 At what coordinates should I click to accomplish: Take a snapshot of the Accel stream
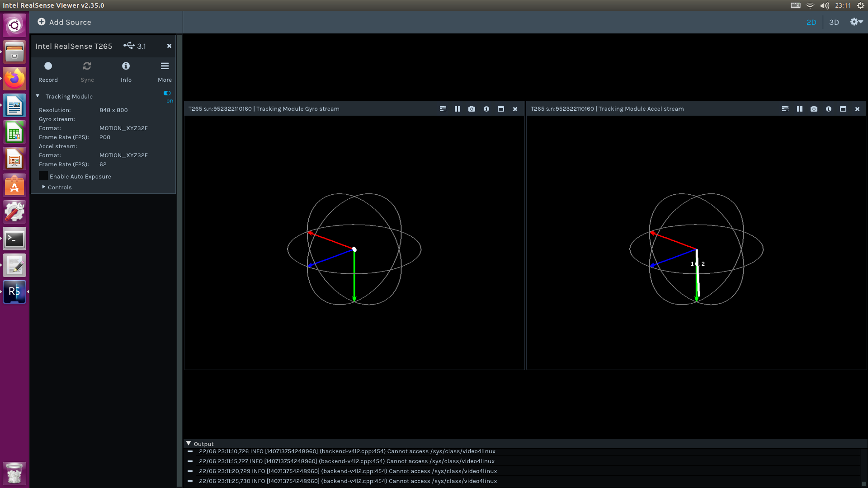click(x=814, y=109)
